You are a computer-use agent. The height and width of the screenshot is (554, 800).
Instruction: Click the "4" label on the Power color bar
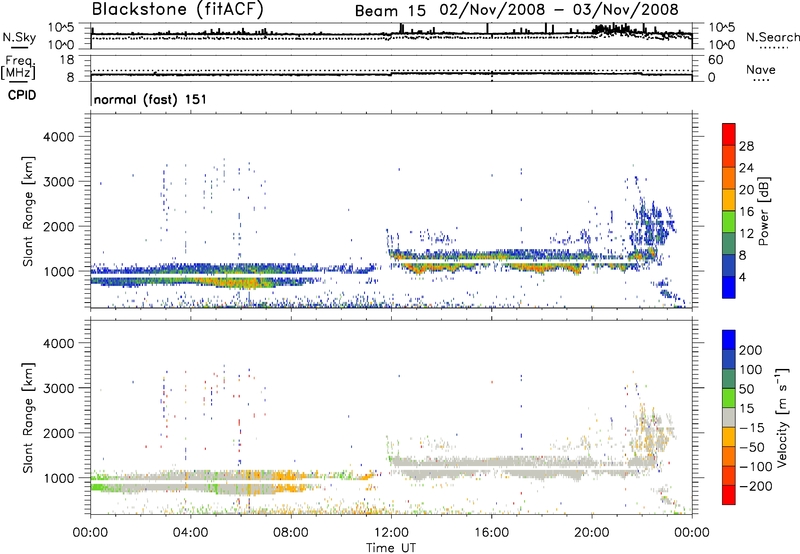pos(742,277)
